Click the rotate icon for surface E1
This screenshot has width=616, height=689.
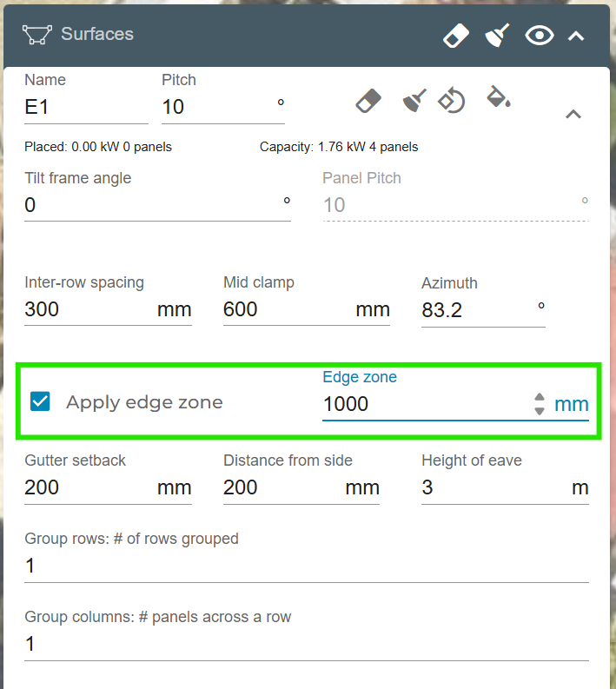[451, 100]
